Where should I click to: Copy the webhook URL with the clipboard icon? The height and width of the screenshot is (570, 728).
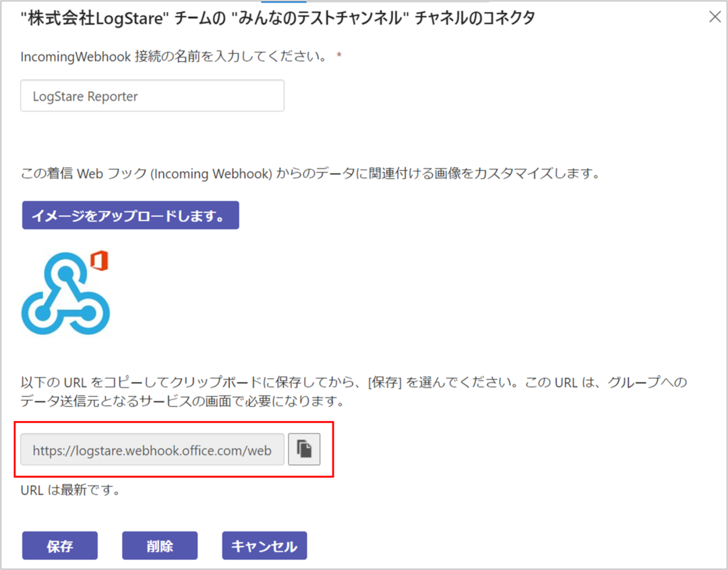coord(304,449)
